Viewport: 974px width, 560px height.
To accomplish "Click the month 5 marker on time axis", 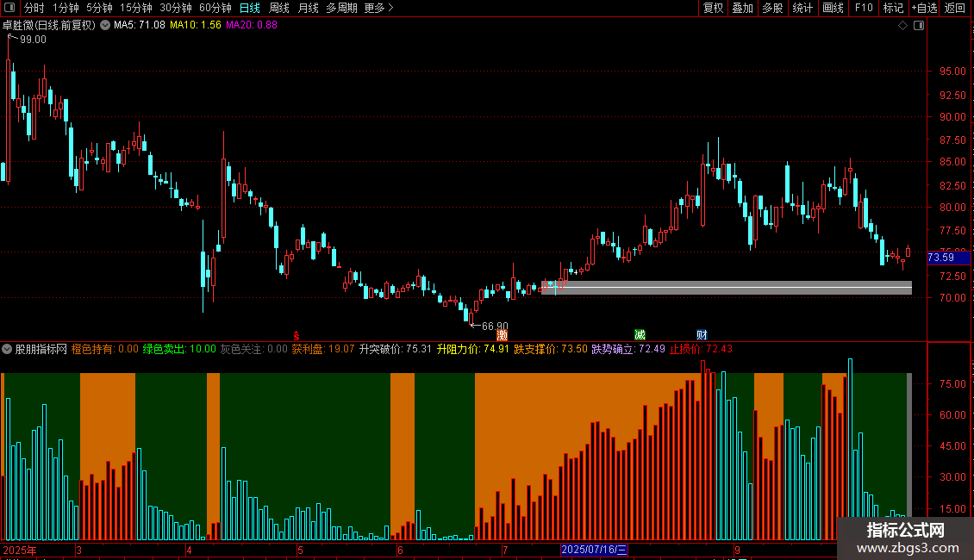I will coord(300,550).
